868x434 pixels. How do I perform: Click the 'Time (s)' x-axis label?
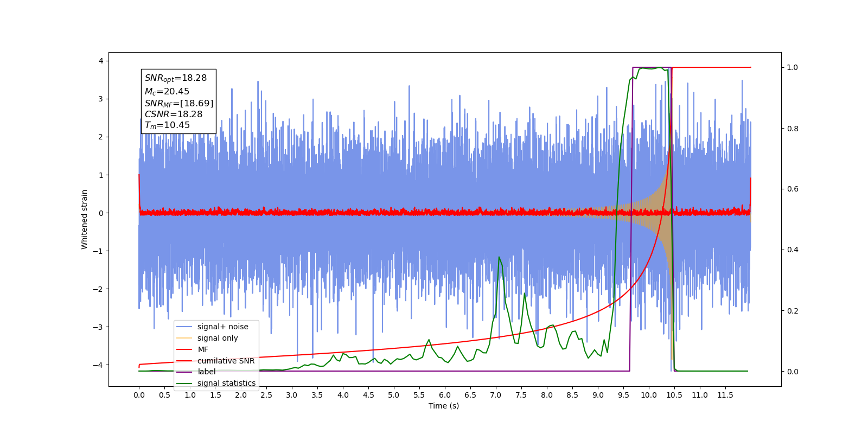point(444,406)
